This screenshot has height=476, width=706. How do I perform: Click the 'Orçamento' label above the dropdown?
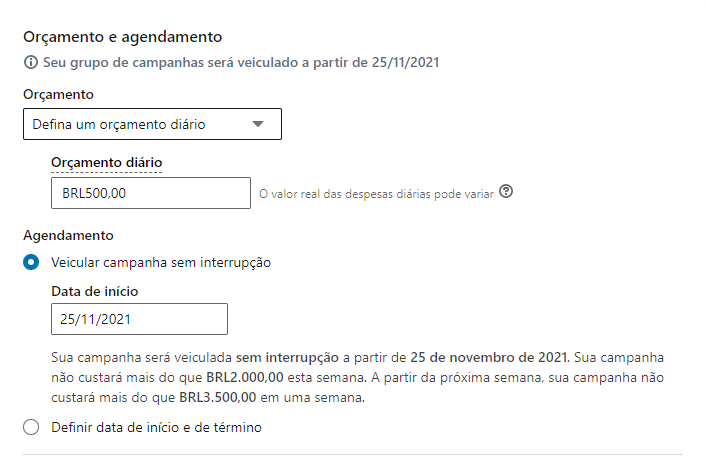click(58, 94)
